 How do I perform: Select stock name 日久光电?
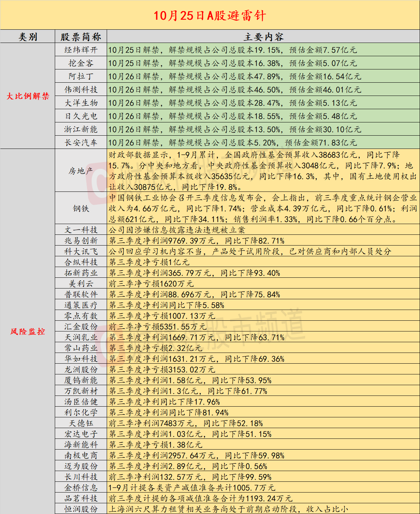tap(81, 116)
